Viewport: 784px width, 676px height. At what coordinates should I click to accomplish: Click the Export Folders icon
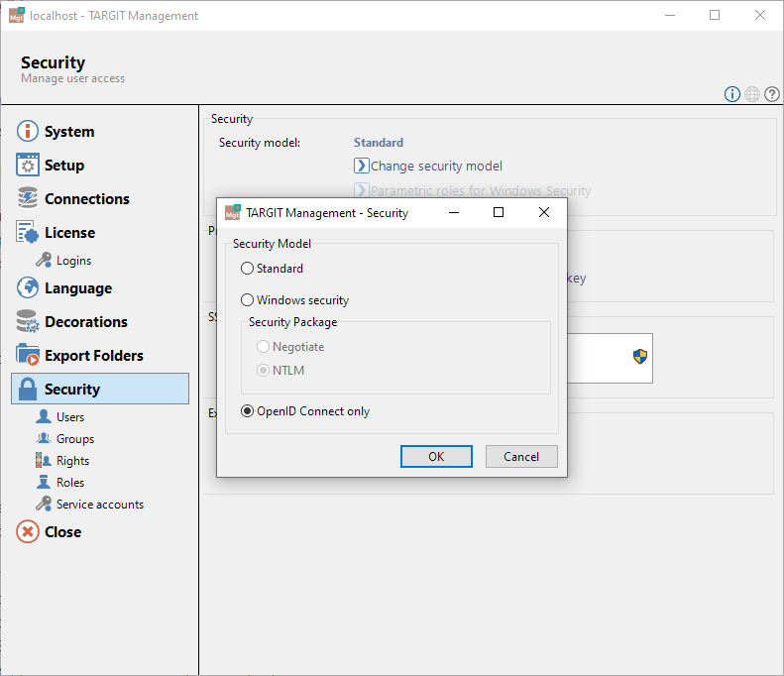point(28,355)
